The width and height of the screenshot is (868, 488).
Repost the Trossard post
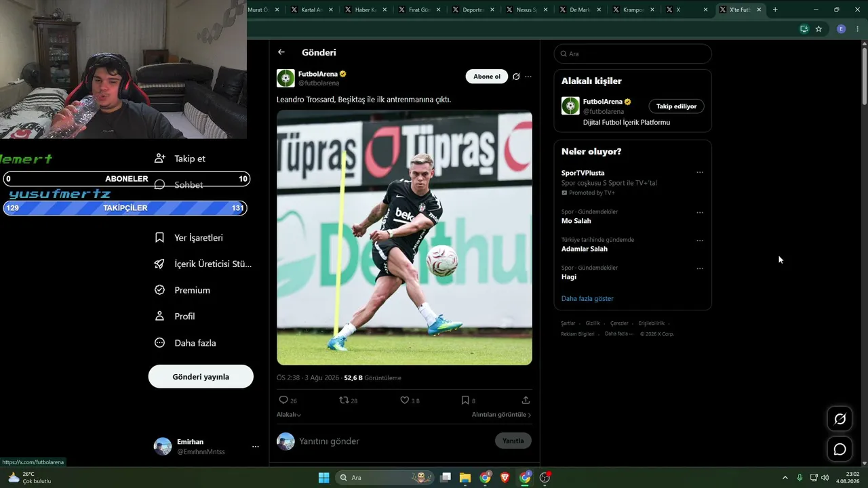click(x=344, y=400)
